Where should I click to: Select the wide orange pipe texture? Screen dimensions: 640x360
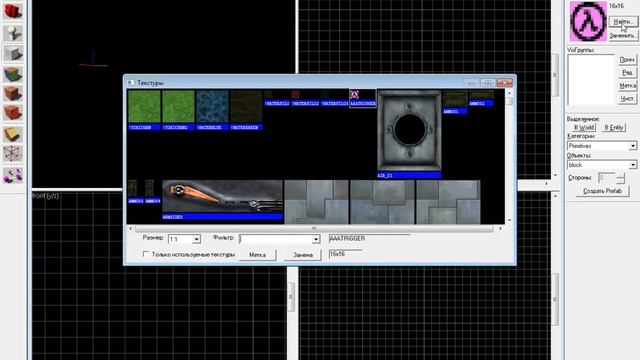point(222,200)
